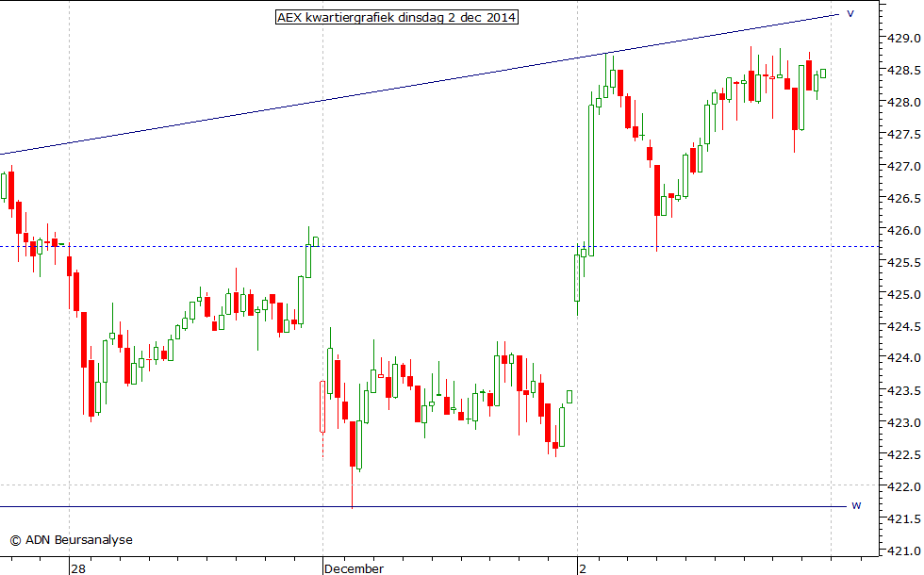Select the 423.0 price axis label
924x575 pixels.
[904, 423]
